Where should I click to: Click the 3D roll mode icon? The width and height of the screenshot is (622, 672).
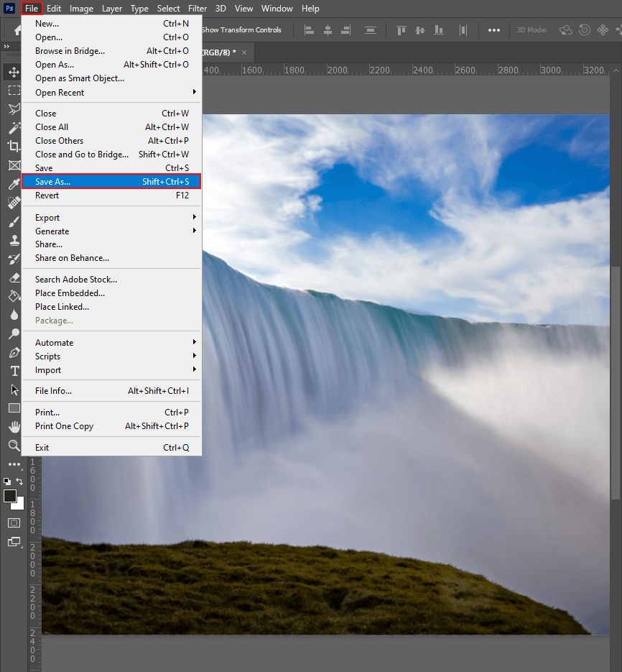[x=585, y=30]
